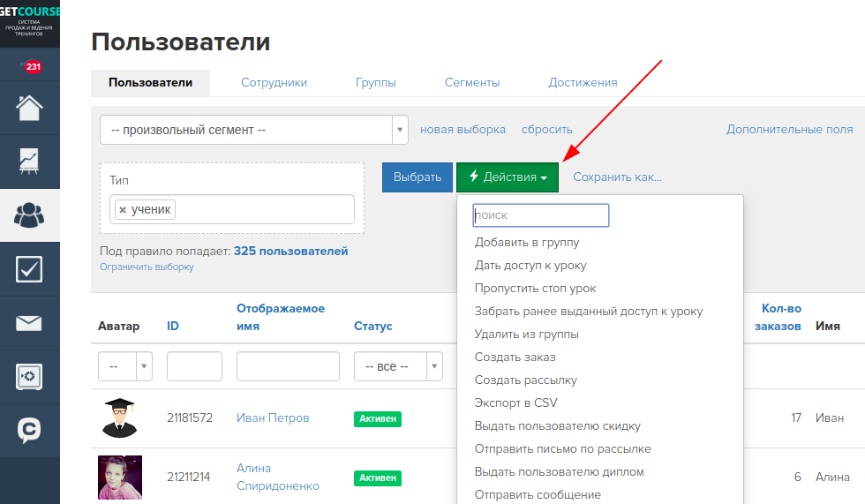Open user 'Алина Спиридоненко' profile link
This screenshot has height=504, width=865.
(278, 477)
